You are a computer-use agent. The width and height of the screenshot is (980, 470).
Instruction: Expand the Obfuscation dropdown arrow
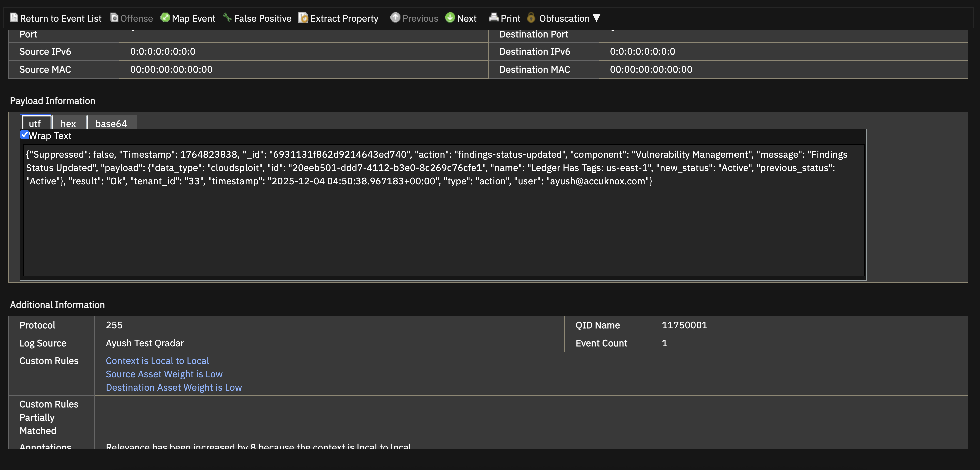click(x=597, y=18)
